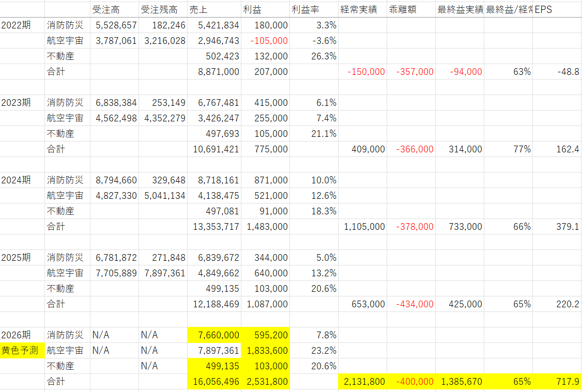This screenshot has width=582, height=392.
Task: Select the 23.2% margin cell
Action: click(314, 351)
